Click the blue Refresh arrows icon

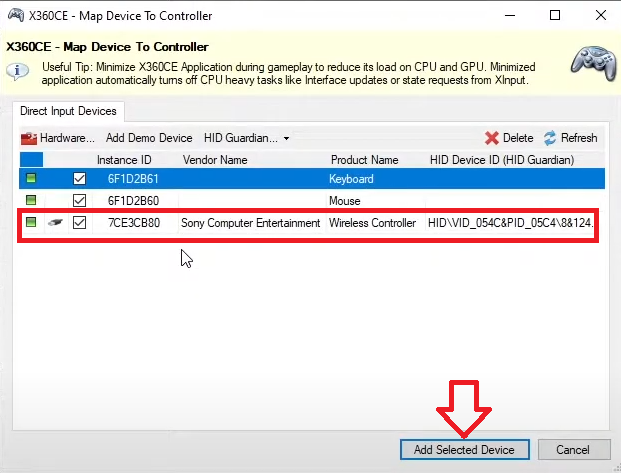(550, 138)
